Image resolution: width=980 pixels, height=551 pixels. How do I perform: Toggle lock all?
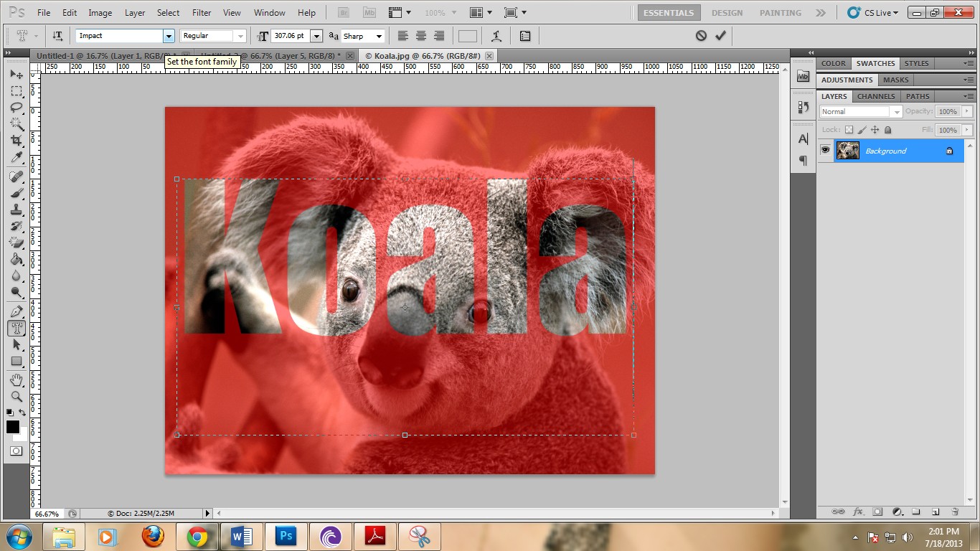click(x=888, y=130)
